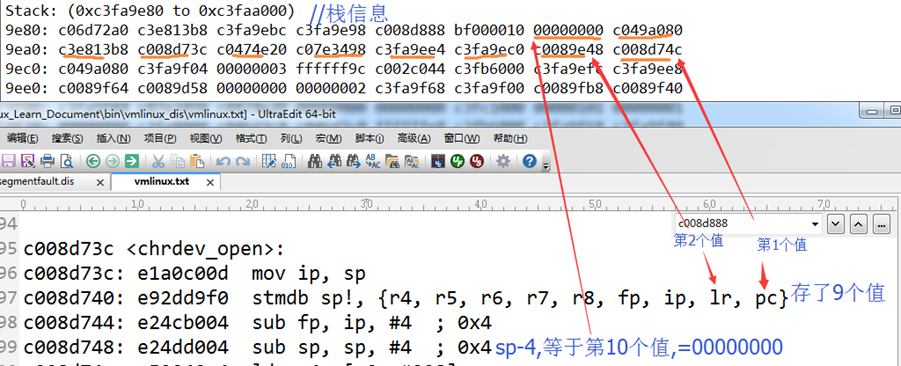Undo last edit with the toolbar arrow
Image resolution: width=901 pixels, height=366 pixels.
[224, 161]
